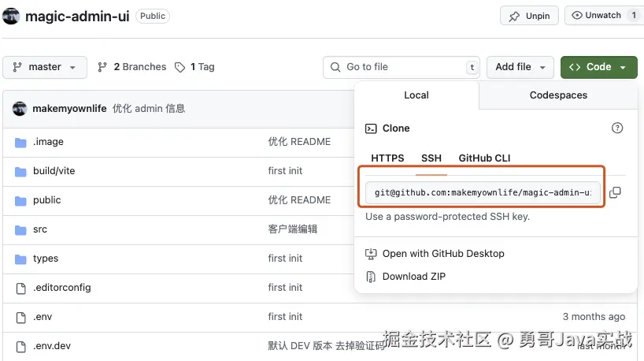The image size is (644, 361).
Task: Click the folder icon next to build/vite
Action: click(20, 172)
